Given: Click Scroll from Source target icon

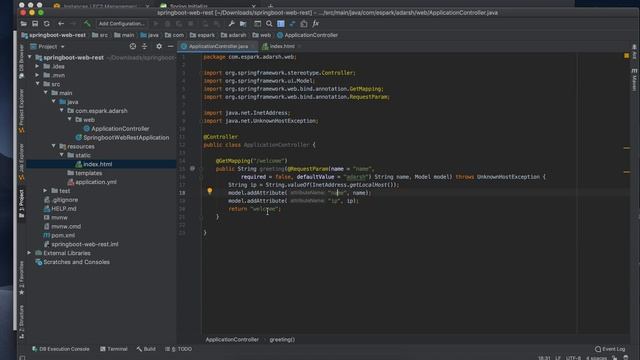Looking at the screenshot, I should pyautogui.click(x=133, y=47).
